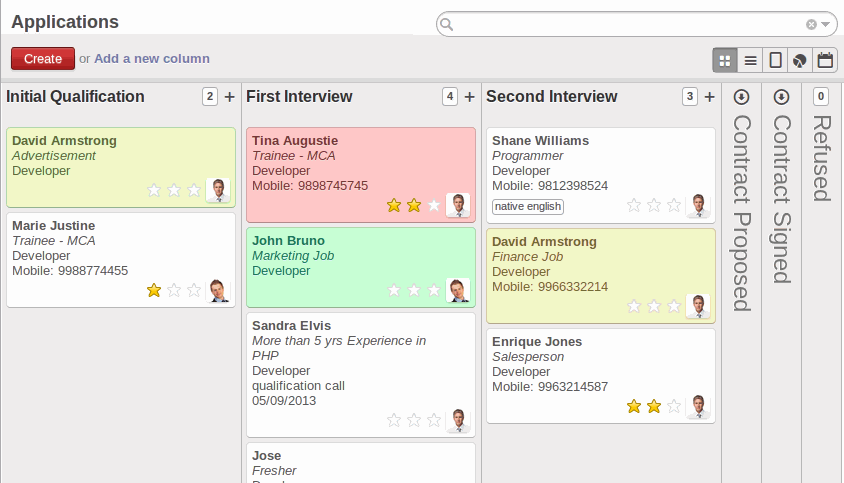Set third star on Enrique Jones card
The width and height of the screenshot is (844, 483).
[x=674, y=406]
